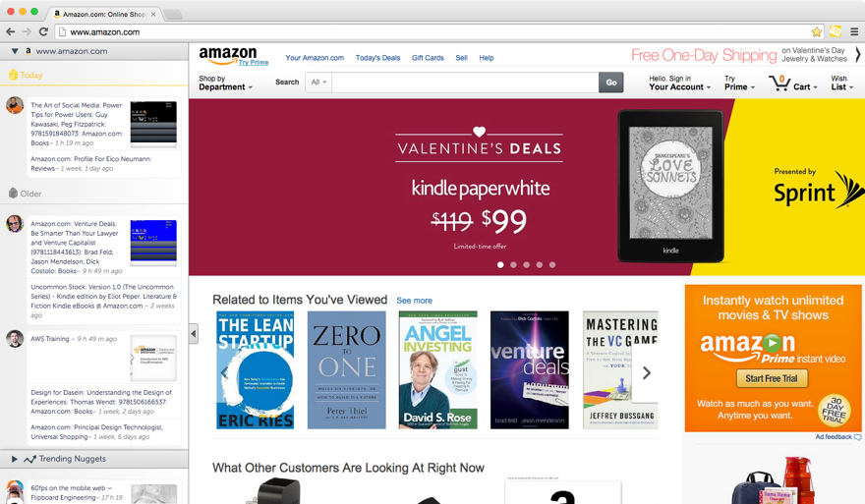Go back with the browser back arrow
Viewport: 865px width, 504px height.
(x=10, y=32)
